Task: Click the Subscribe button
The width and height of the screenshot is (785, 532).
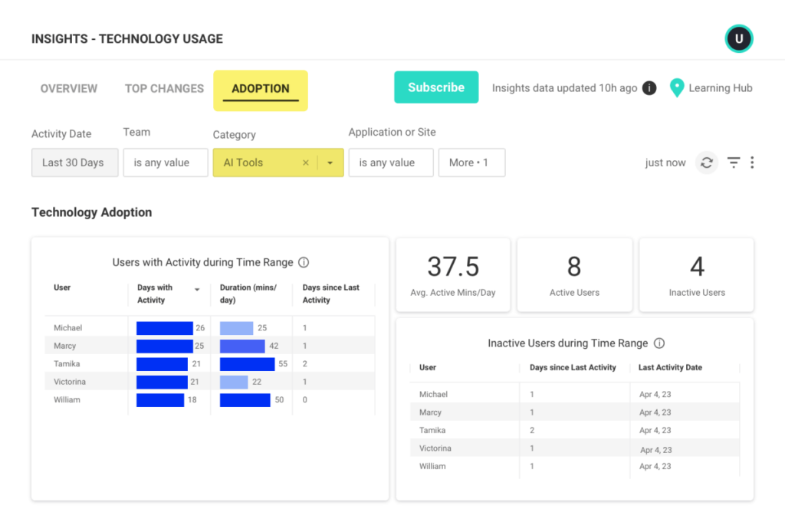Action: 435,87
